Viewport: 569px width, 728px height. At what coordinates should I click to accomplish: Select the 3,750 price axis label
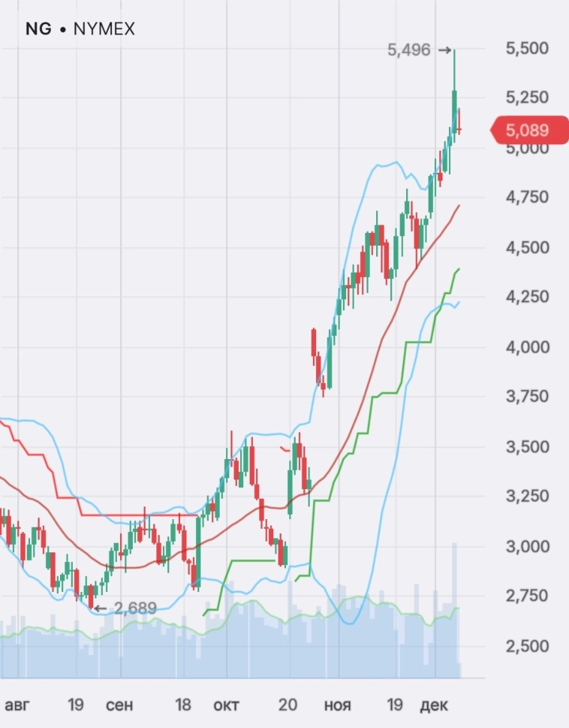coord(527,396)
